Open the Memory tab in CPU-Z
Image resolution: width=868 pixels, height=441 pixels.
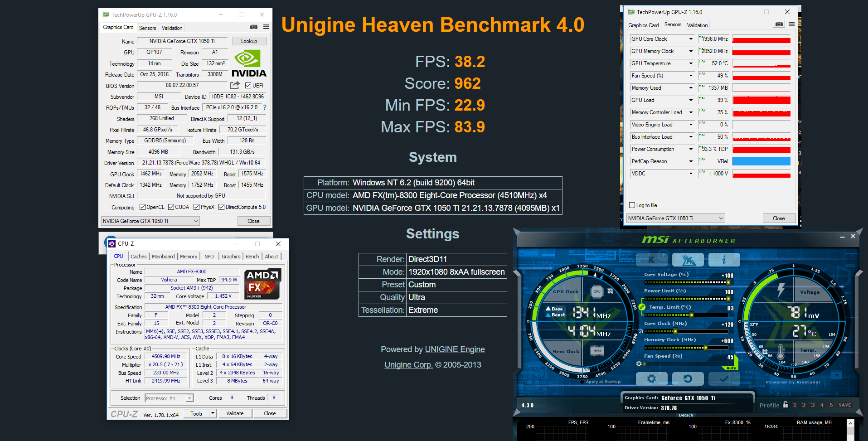coord(189,257)
